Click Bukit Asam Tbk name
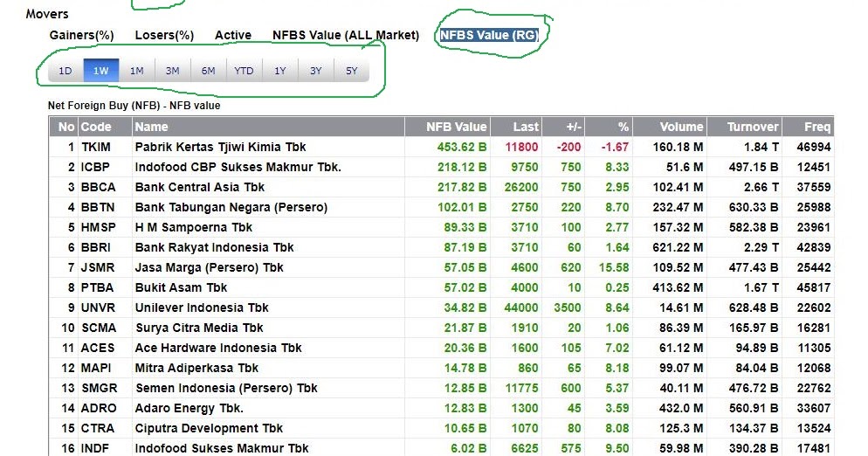The width and height of the screenshot is (868, 456). [181, 287]
